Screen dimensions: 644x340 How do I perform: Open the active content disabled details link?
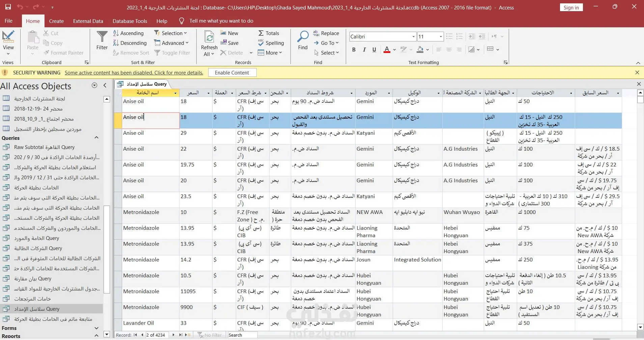coord(134,72)
